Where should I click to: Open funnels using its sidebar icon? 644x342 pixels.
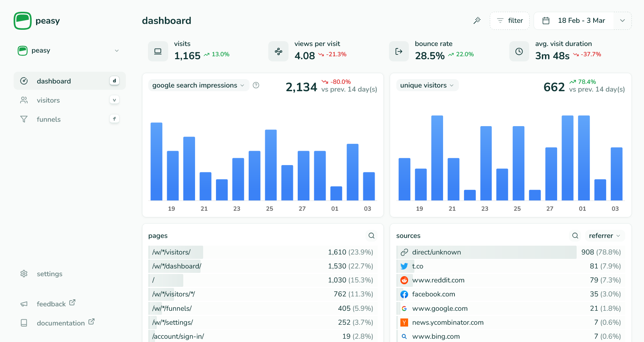pyautogui.click(x=24, y=119)
